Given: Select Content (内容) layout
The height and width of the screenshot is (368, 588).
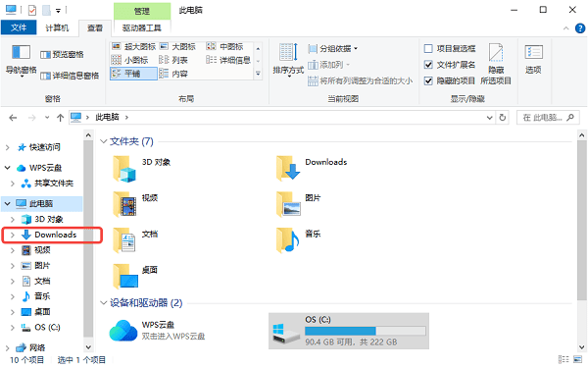Looking at the screenshot, I should click(173, 74).
